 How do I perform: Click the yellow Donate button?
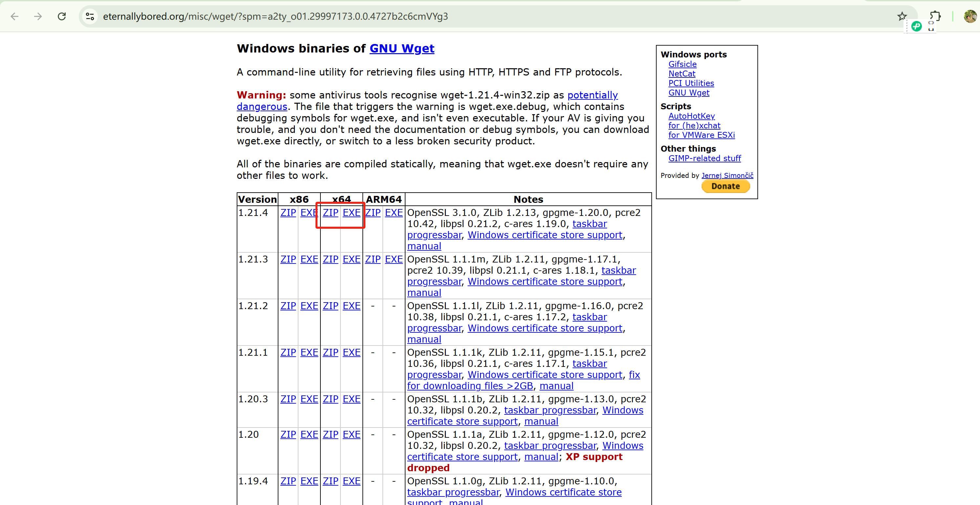(726, 186)
